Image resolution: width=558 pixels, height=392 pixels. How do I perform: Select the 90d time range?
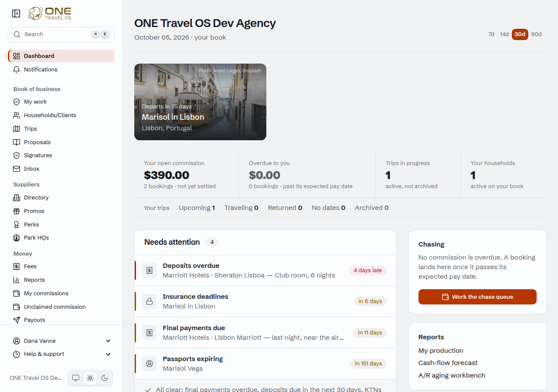pyautogui.click(x=536, y=34)
